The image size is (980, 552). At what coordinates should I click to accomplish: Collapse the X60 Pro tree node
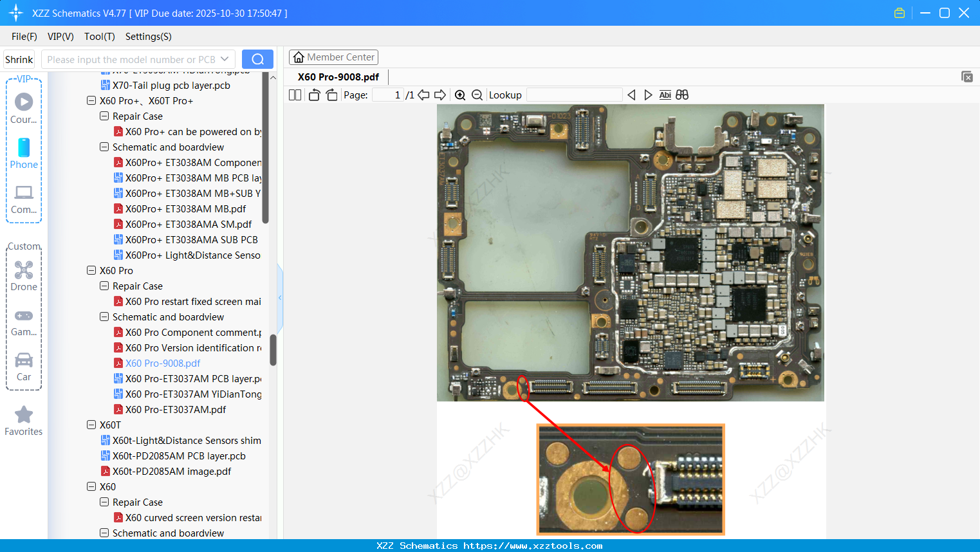click(x=91, y=271)
